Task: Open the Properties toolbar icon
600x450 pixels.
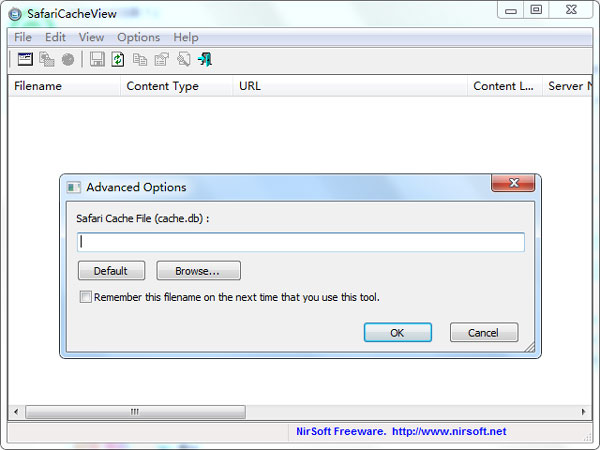Action: click(x=161, y=59)
